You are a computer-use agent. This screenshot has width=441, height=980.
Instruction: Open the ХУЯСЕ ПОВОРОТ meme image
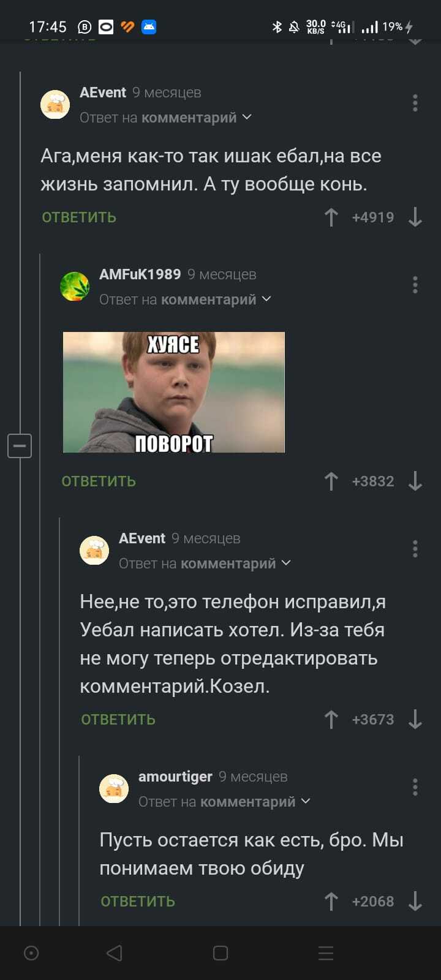click(x=174, y=392)
